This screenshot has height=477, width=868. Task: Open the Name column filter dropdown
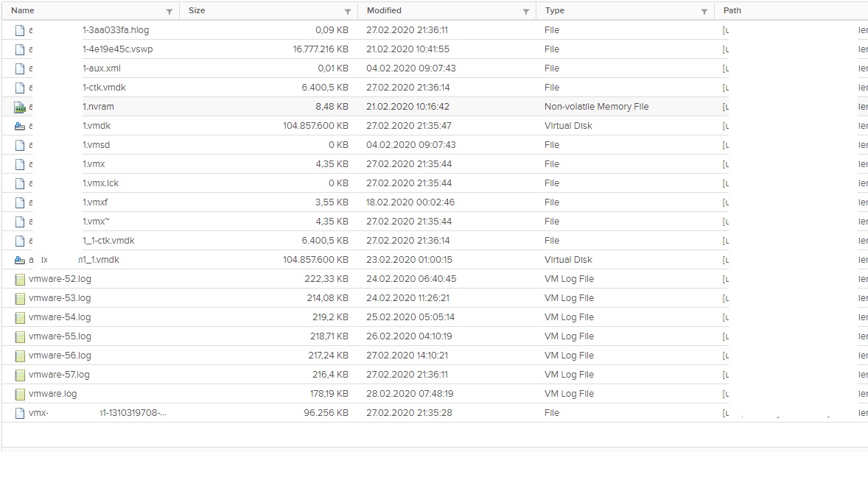coord(169,12)
